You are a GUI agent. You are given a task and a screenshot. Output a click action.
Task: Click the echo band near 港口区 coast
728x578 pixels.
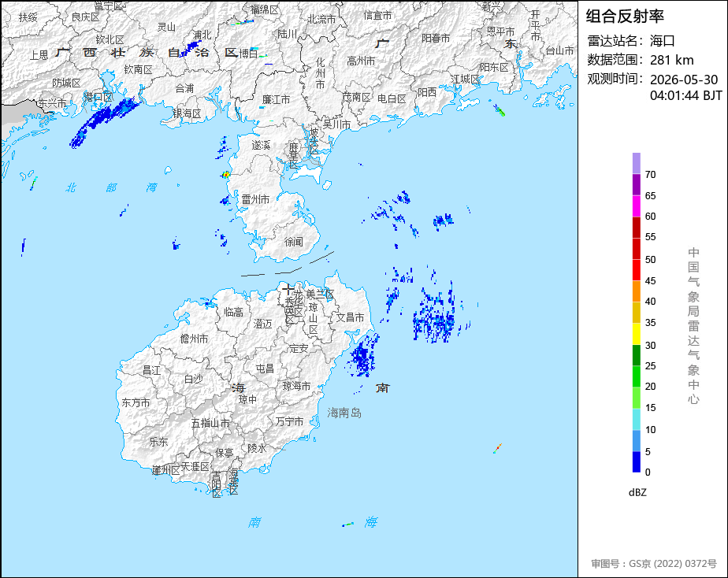[x=105, y=121]
